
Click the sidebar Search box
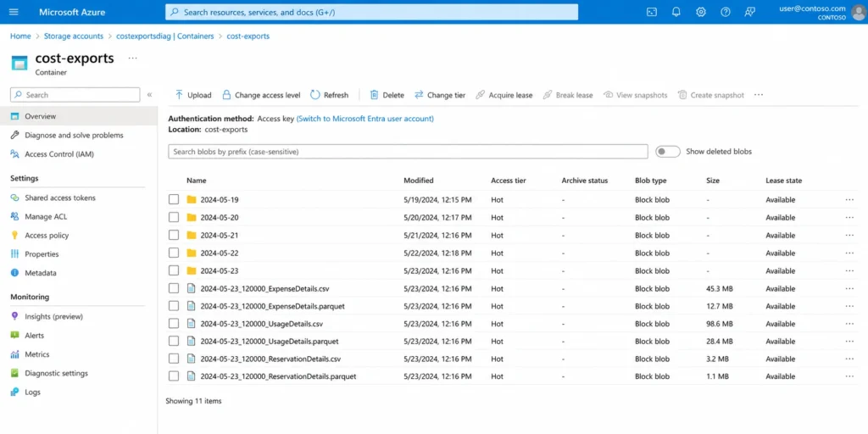(75, 95)
